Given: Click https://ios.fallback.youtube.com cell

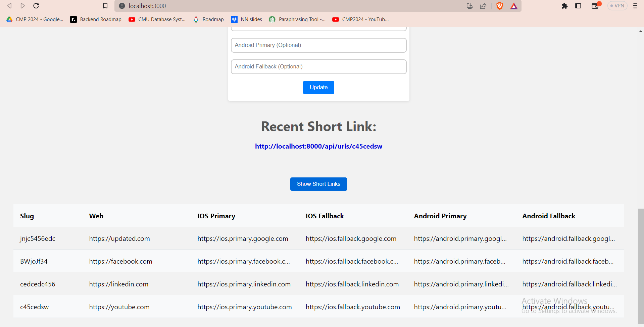Looking at the screenshot, I should pyautogui.click(x=353, y=307).
